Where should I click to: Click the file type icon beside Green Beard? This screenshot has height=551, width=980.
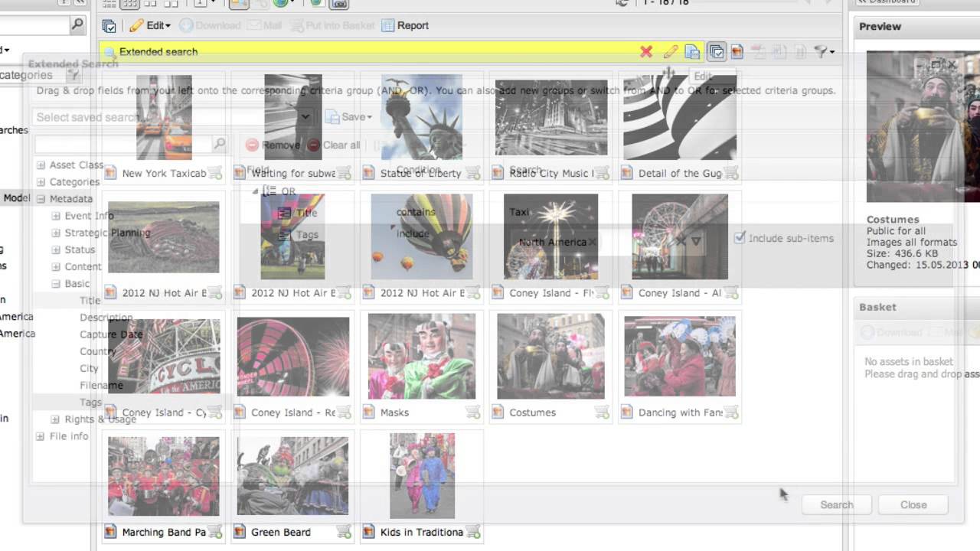240,532
